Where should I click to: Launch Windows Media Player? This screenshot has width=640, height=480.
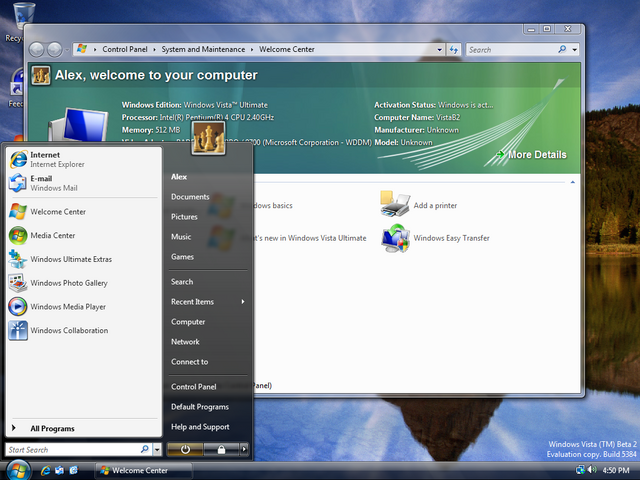tap(84, 307)
